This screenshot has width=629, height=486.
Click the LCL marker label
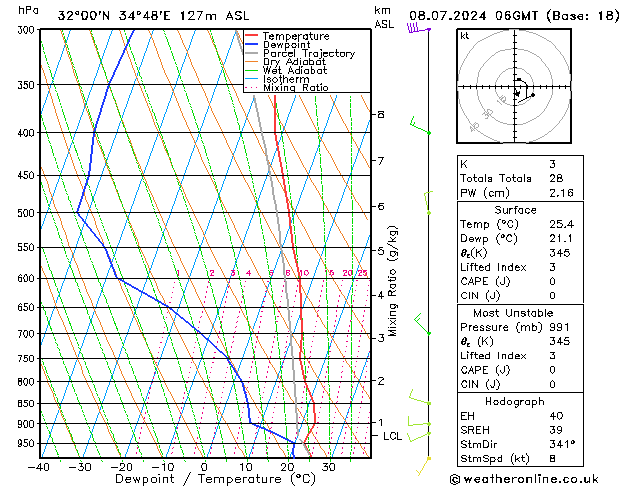point(392,436)
